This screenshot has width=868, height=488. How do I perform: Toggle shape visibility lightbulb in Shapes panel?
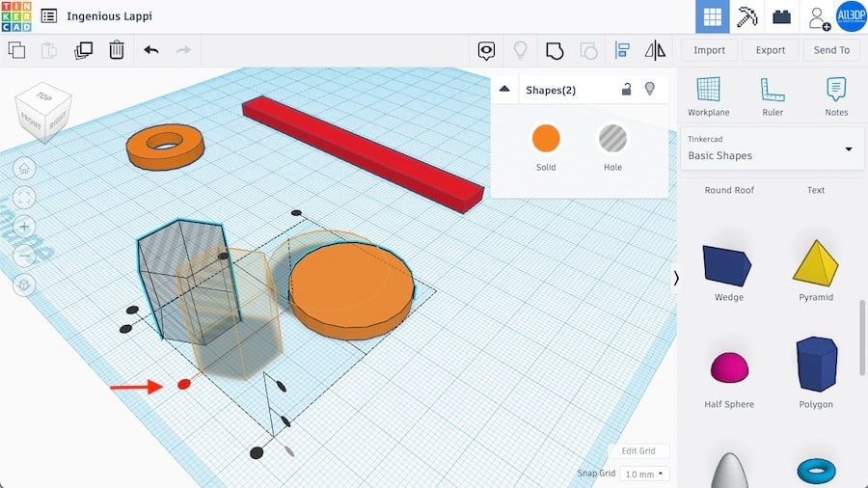pyautogui.click(x=650, y=90)
